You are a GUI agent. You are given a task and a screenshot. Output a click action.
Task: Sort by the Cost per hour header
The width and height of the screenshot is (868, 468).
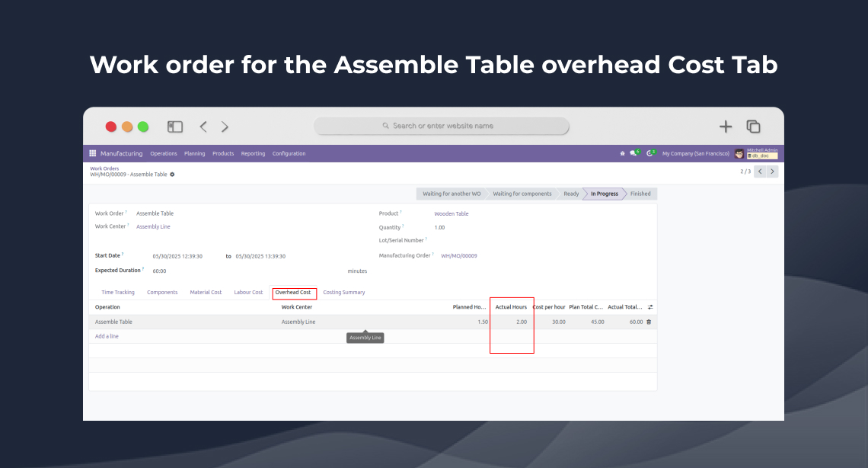coord(549,307)
